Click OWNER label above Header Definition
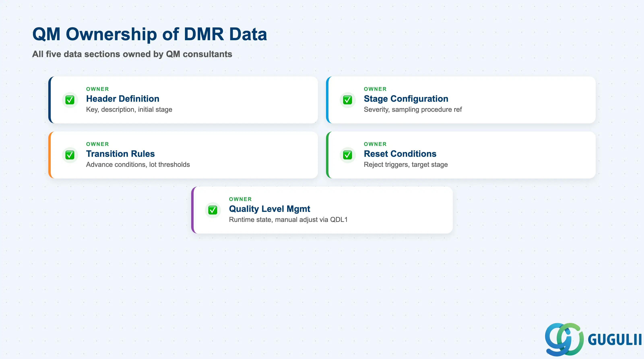The width and height of the screenshot is (644, 359). pos(97,89)
